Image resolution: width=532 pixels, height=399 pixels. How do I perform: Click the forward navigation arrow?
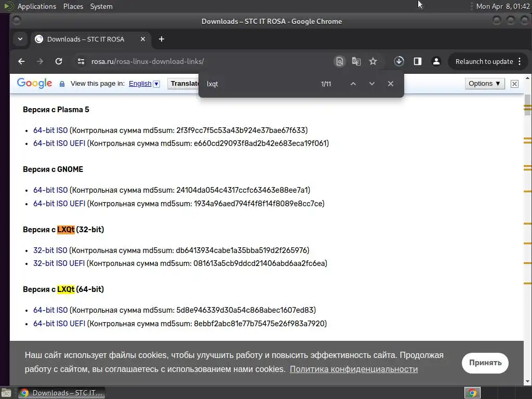(39, 61)
